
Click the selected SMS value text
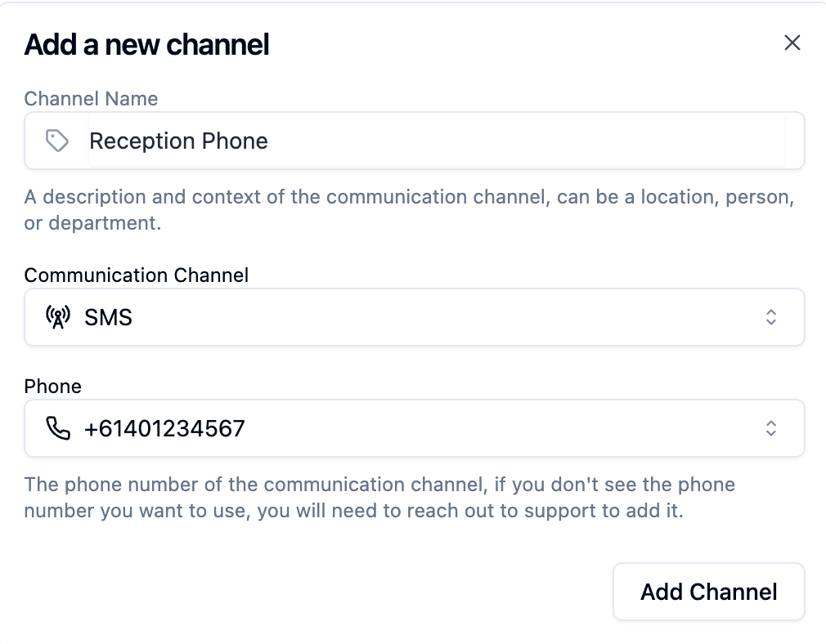(x=109, y=317)
